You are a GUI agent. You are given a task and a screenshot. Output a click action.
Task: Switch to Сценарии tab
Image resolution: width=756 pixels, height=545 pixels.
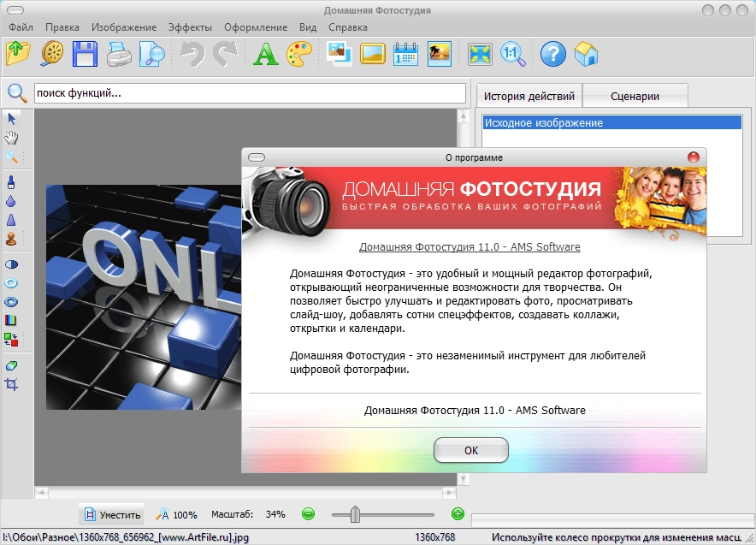point(635,96)
